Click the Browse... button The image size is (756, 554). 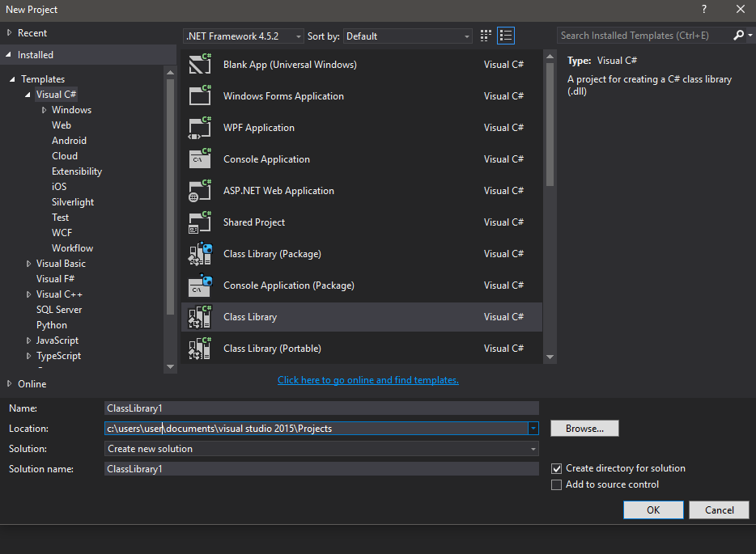click(584, 429)
